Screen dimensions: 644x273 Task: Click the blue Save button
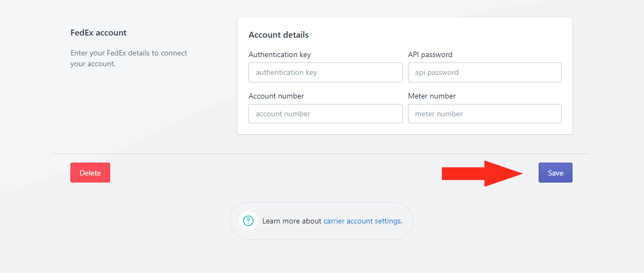coord(555,173)
